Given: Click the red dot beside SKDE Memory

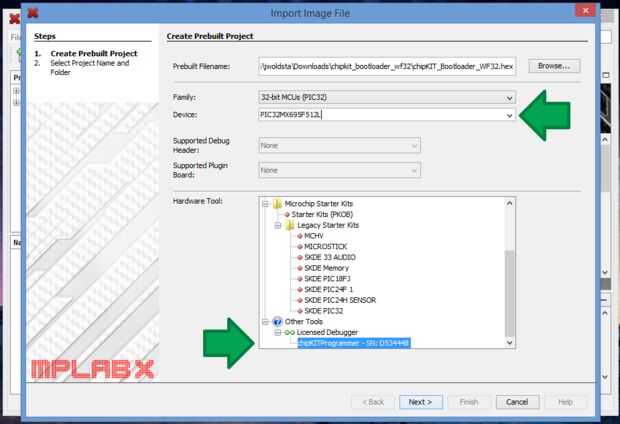Looking at the screenshot, I should click(x=300, y=268).
